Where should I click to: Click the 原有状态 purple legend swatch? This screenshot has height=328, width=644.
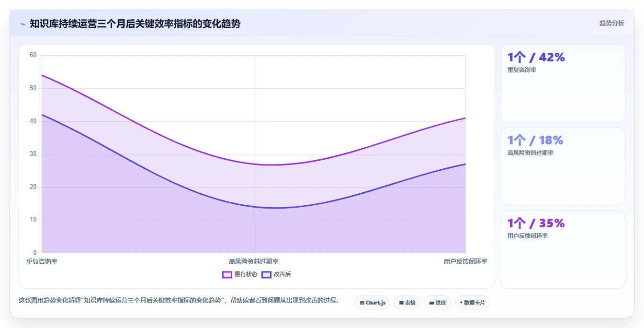click(227, 275)
